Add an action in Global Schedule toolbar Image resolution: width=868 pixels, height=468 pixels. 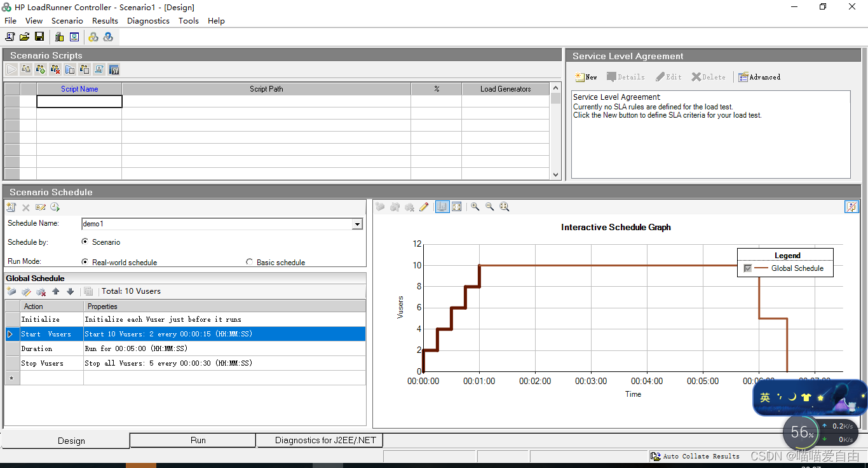pos(11,291)
